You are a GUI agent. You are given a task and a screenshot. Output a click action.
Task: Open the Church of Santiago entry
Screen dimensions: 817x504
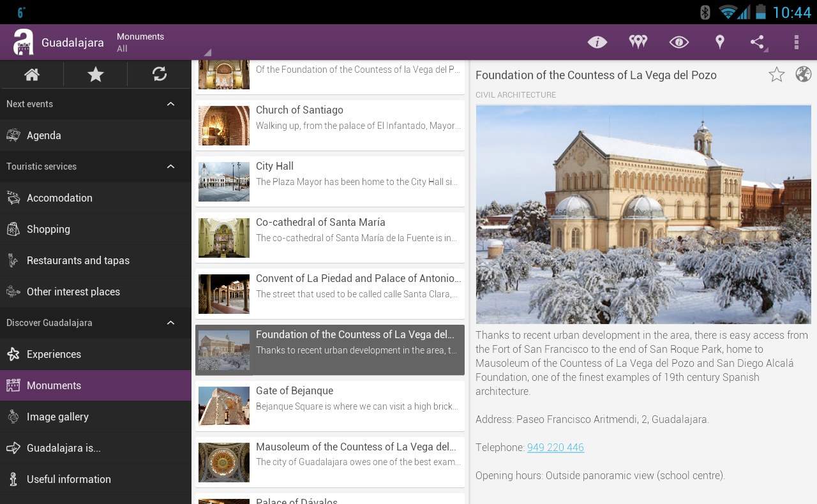330,125
